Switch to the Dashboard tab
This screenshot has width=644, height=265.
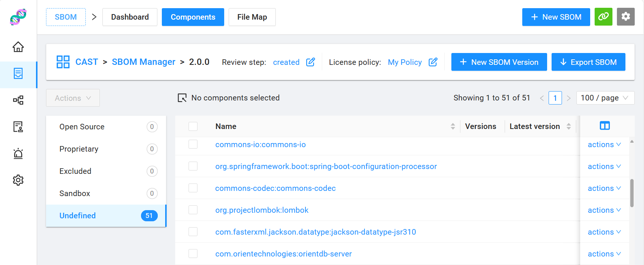tap(130, 17)
